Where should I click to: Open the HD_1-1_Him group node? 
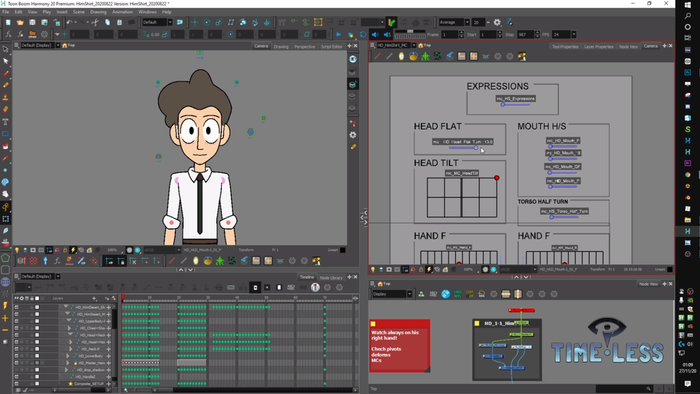coord(507,350)
